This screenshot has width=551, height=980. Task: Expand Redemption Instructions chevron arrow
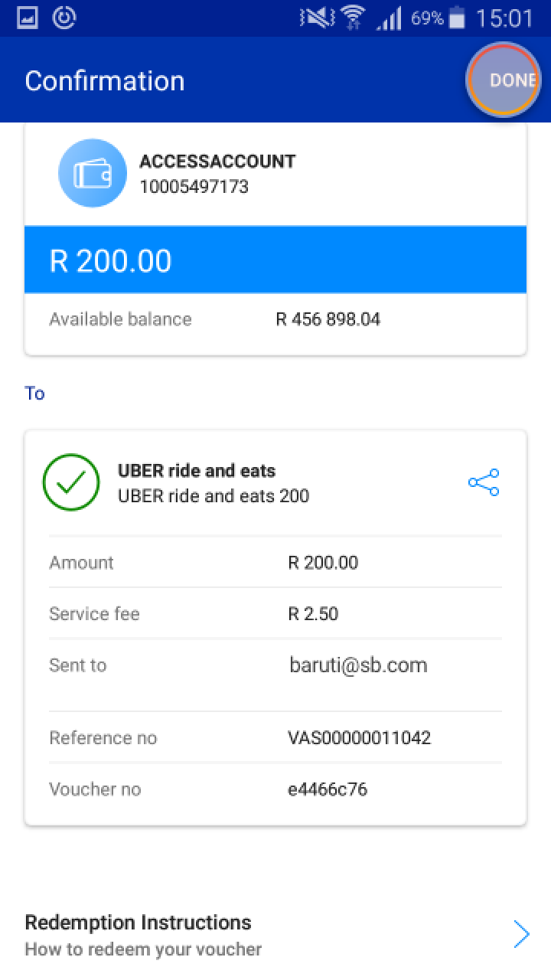tap(521, 935)
